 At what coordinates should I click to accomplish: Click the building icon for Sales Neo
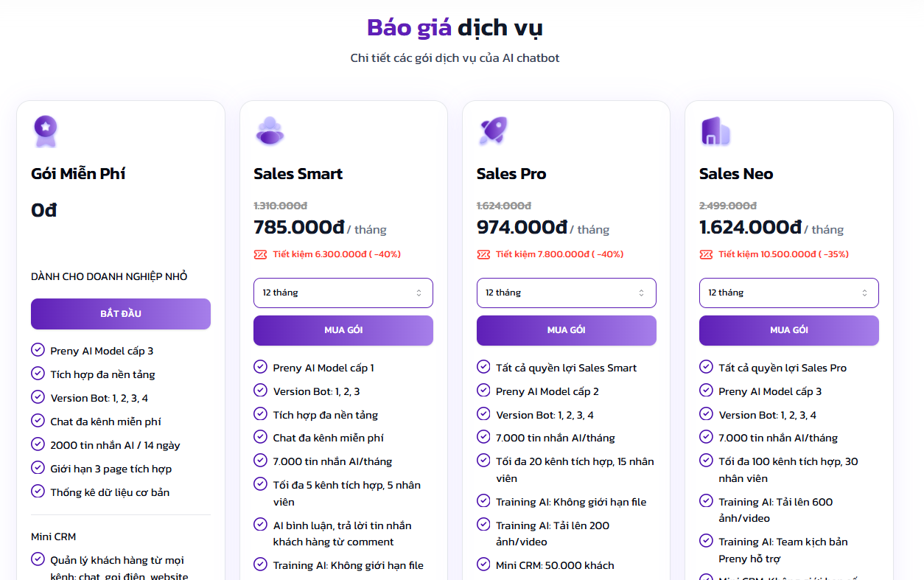pos(715,131)
